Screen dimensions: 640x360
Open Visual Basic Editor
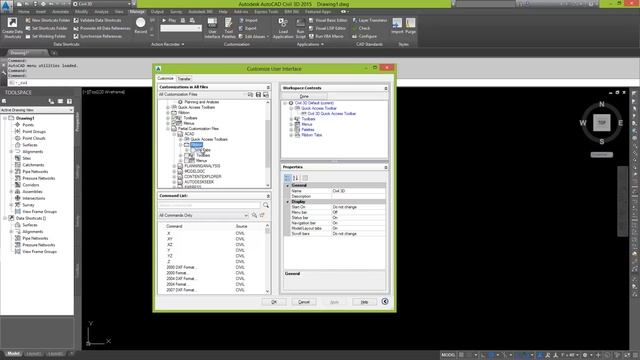point(328,20)
